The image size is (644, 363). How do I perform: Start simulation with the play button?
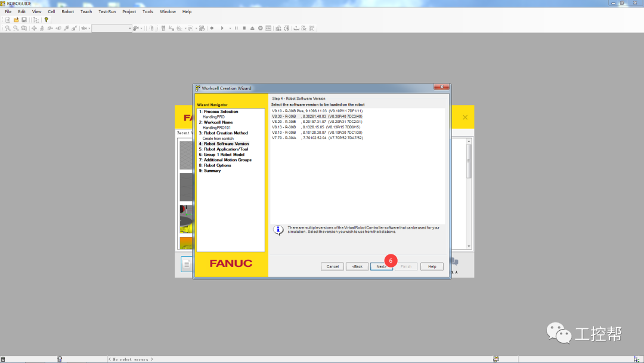click(x=222, y=29)
